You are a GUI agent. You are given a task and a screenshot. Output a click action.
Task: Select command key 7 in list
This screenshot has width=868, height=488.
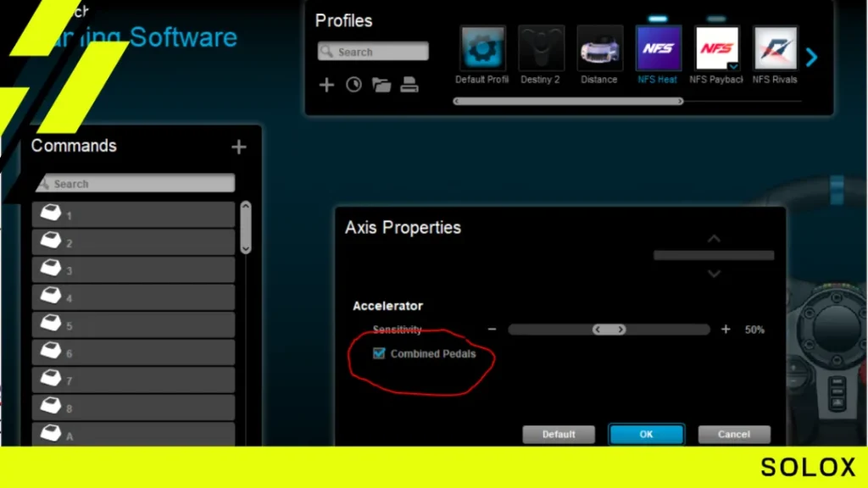[x=133, y=380]
